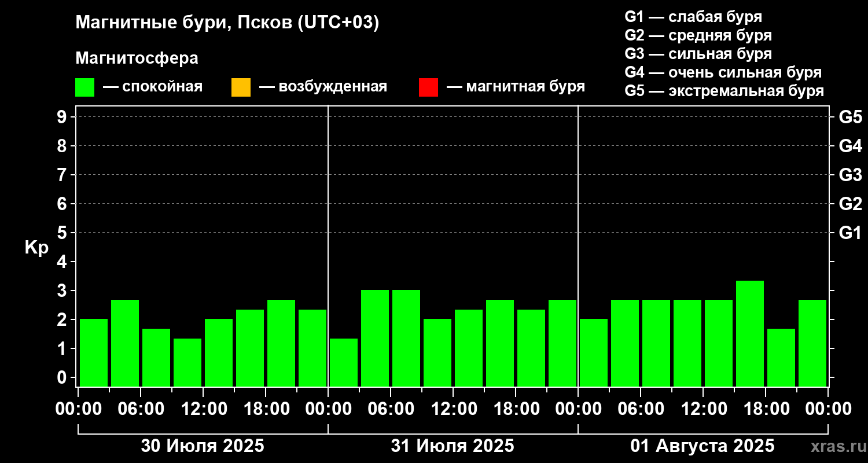This screenshot has width=868, height=463.
Task: Select the 01 Августа 21:00–00:00 bar
Action: point(812,343)
